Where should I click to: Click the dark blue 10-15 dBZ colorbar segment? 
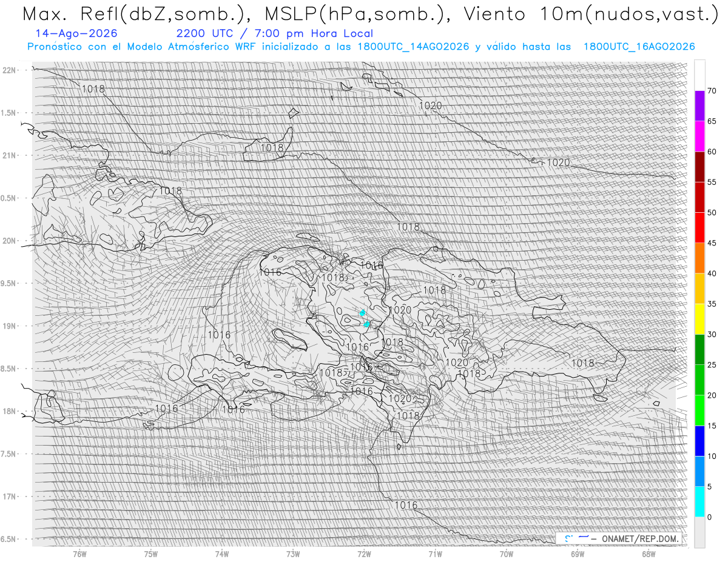[699, 441]
